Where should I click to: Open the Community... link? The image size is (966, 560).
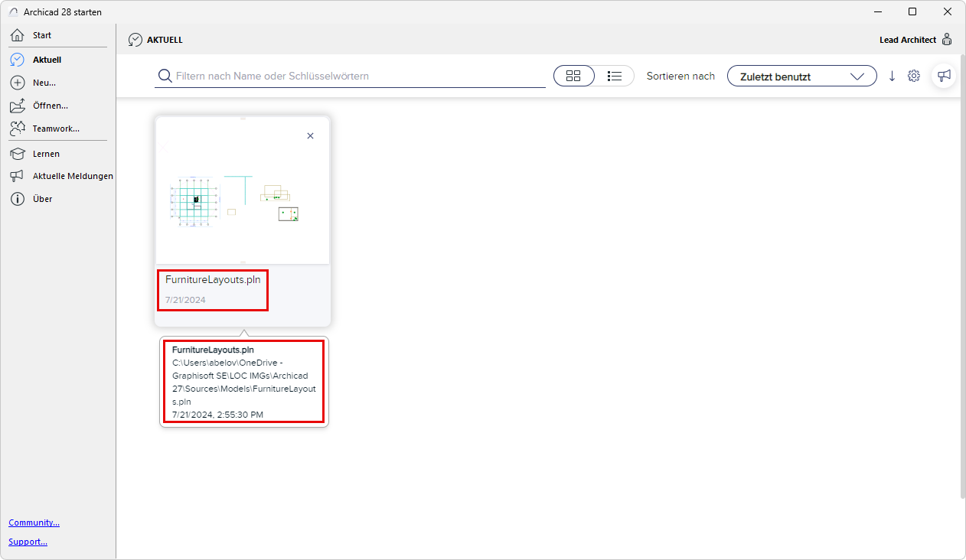click(x=34, y=523)
